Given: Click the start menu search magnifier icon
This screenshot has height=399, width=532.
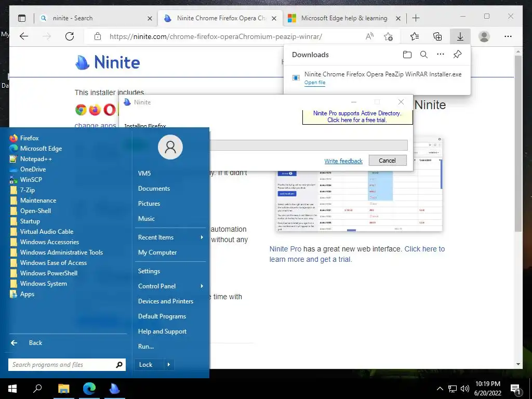Looking at the screenshot, I should coord(119,365).
